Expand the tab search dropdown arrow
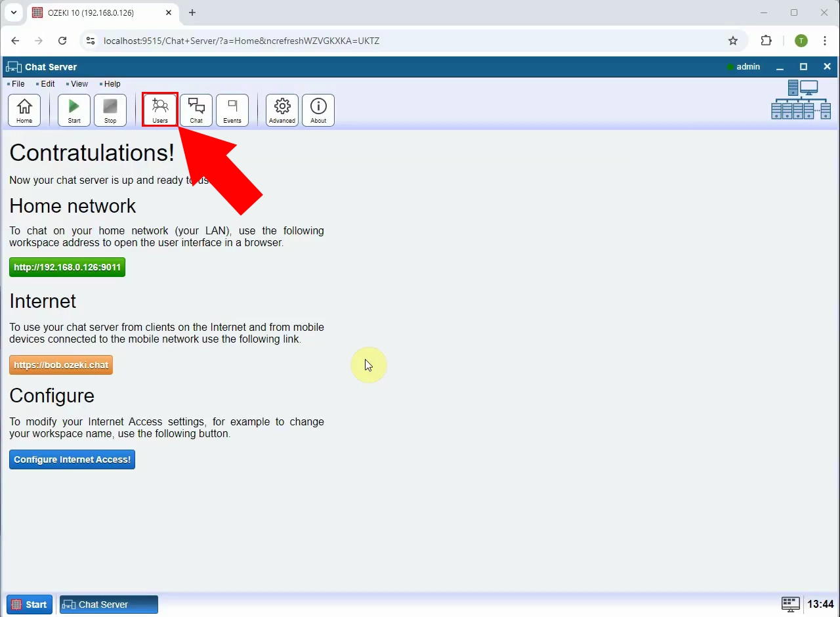This screenshot has height=617, width=840. pyautogui.click(x=14, y=12)
